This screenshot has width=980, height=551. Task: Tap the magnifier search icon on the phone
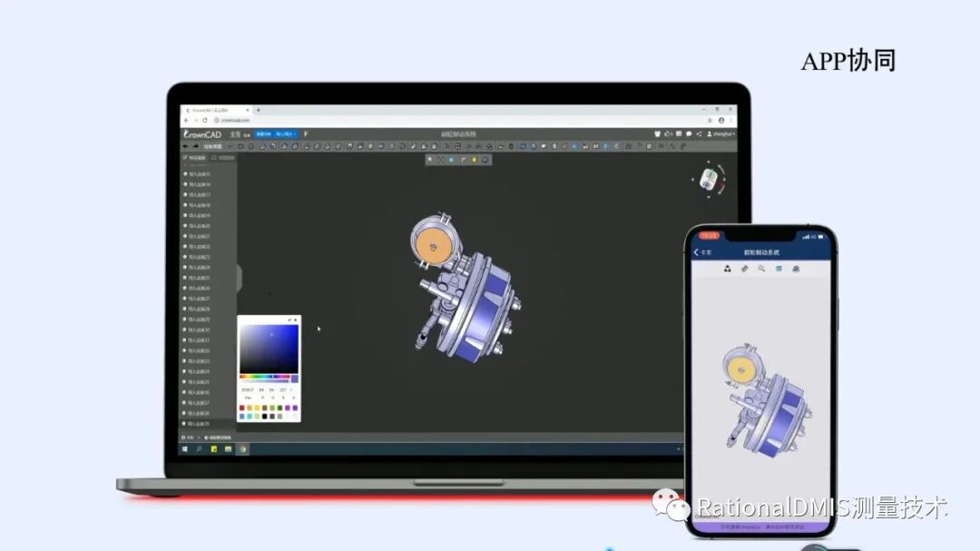click(x=761, y=269)
